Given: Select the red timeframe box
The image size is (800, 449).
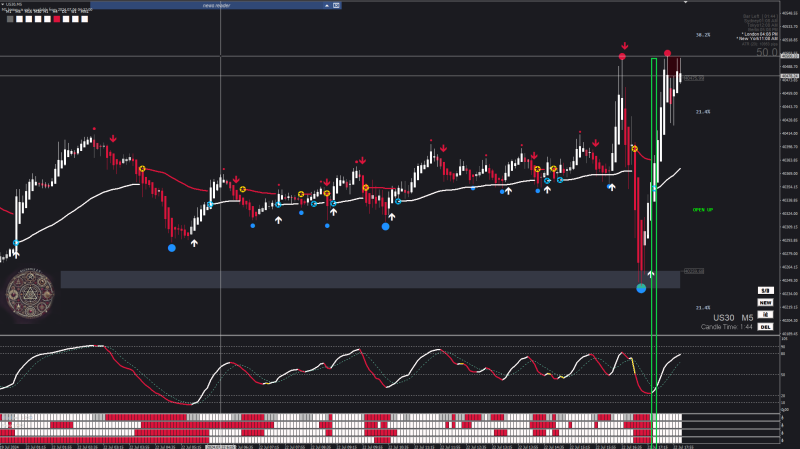Looking at the screenshot, I should coord(57,19).
